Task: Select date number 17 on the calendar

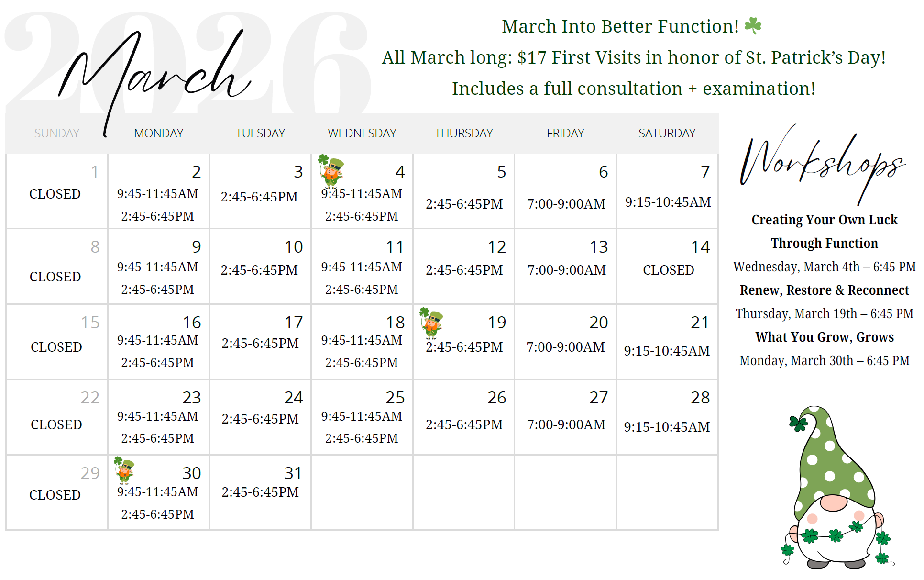Action: (x=294, y=323)
